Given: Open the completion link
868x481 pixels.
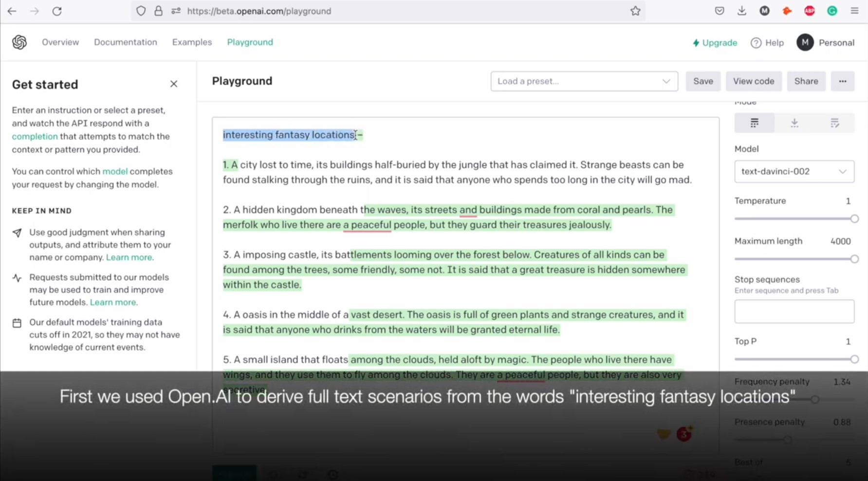Looking at the screenshot, I should coord(35,137).
